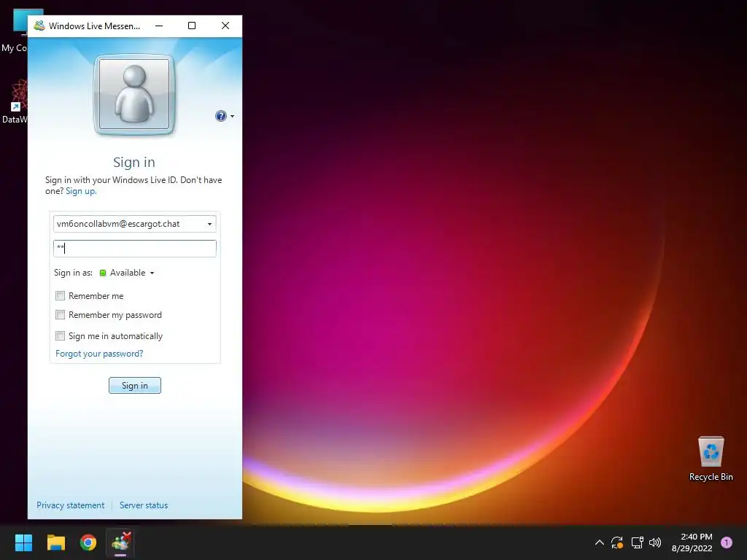
Task: Show hidden tray icons chevron
Action: coord(600,542)
